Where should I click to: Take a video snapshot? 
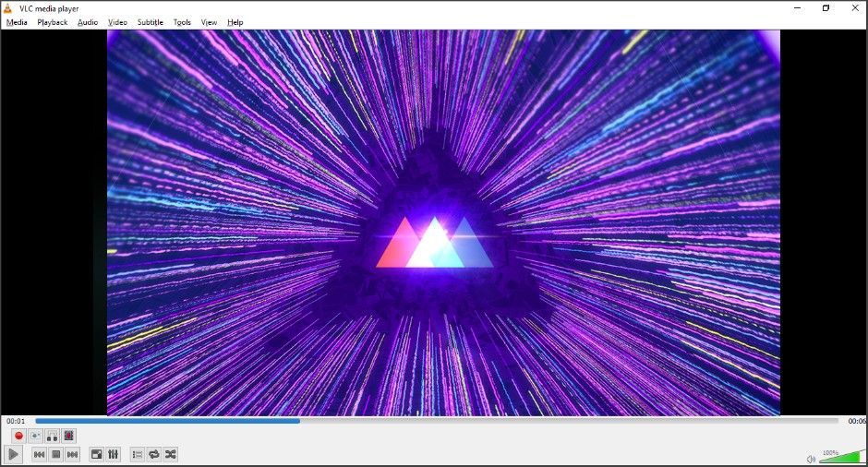pos(35,436)
